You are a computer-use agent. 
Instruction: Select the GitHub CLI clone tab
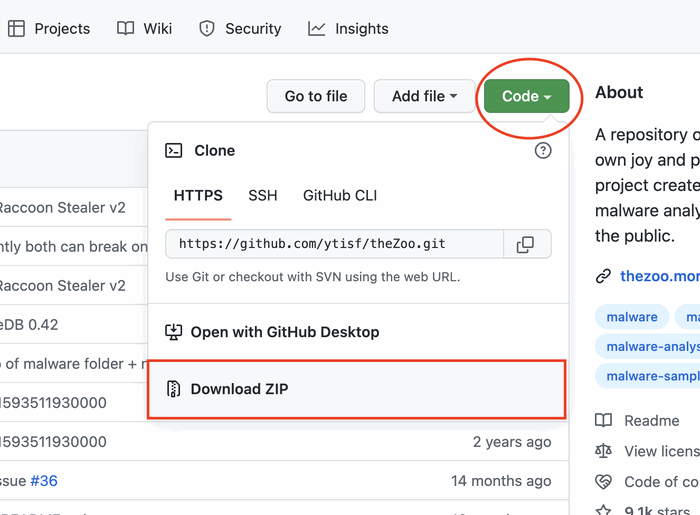click(340, 195)
